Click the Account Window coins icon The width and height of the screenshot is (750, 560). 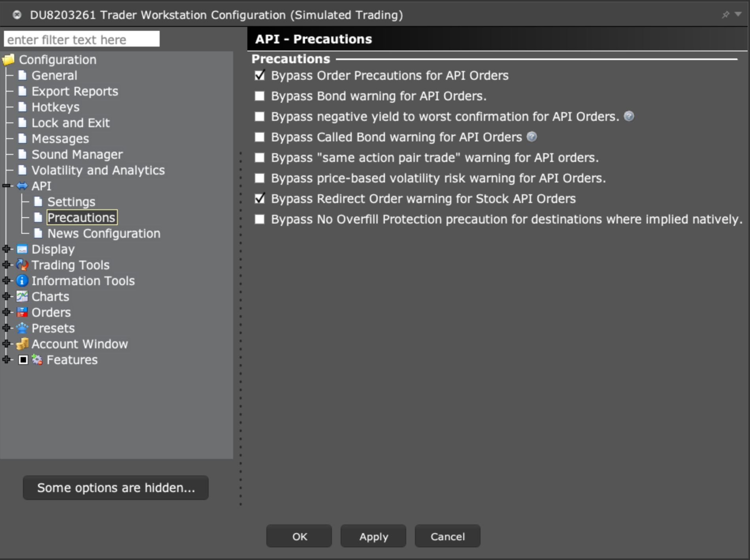pyautogui.click(x=22, y=344)
